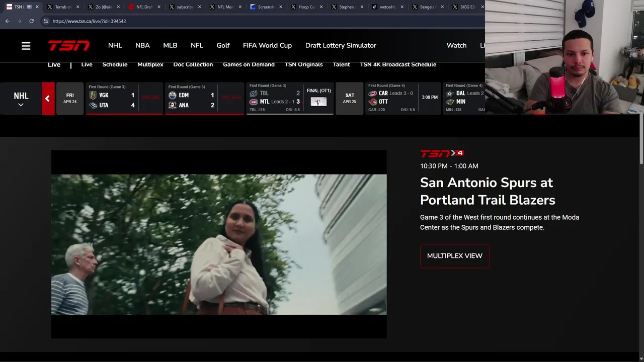644x362 pixels.
Task: Click the Ducks ANA team logo
Action: point(173,105)
